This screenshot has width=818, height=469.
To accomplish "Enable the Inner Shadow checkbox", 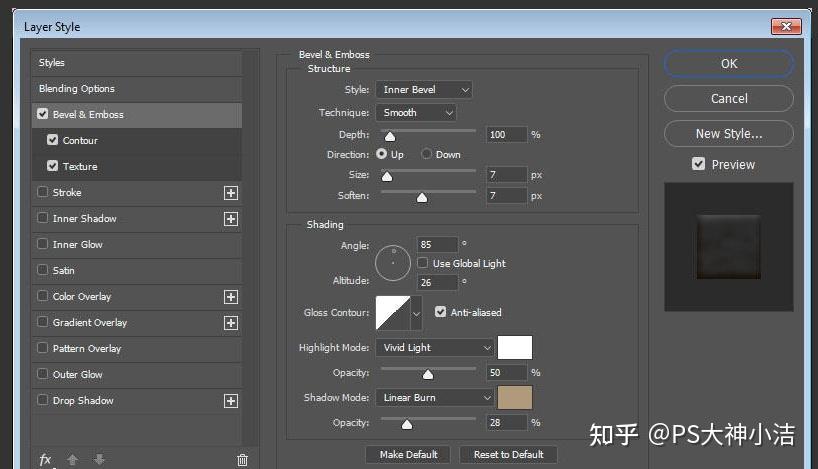I will pyautogui.click(x=42, y=218).
